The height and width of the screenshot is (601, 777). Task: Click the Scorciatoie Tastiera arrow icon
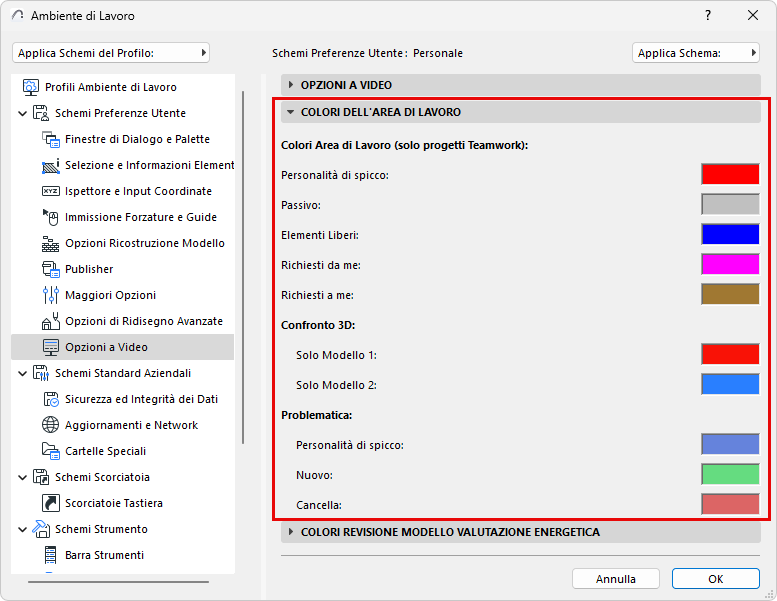pyautogui.click(x=51, y=503)
